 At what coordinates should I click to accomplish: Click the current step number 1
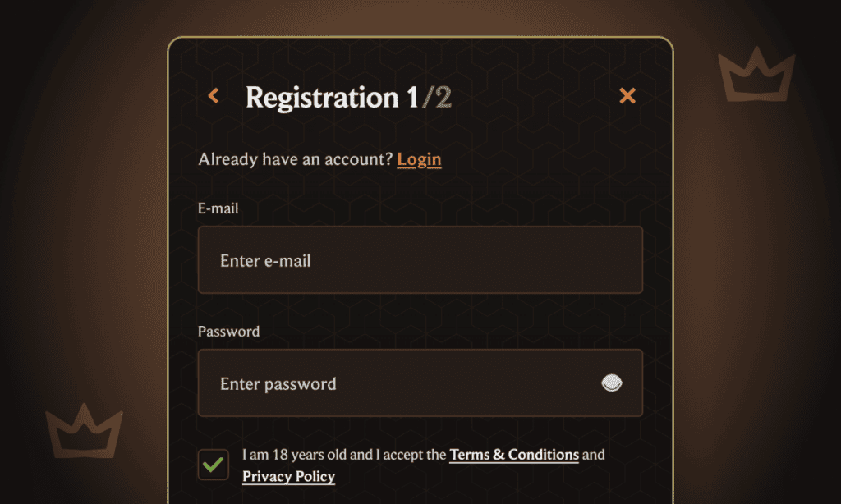click(412, 98)
